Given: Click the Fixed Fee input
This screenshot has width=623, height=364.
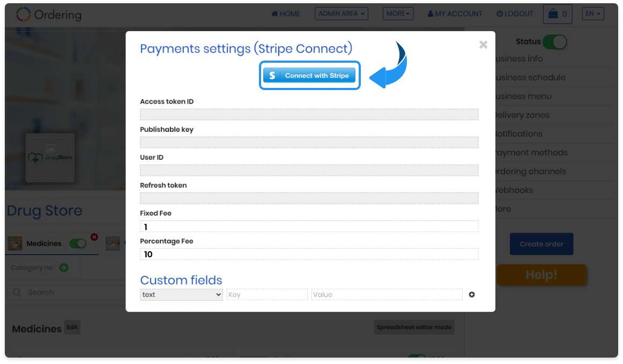Looking at the screenshot, I should (309, 227).
